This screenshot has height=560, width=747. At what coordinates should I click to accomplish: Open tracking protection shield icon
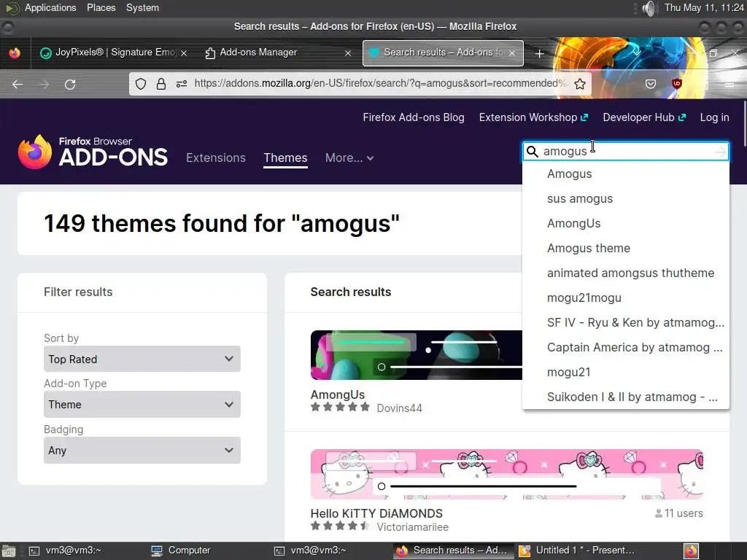click(141, 85)
